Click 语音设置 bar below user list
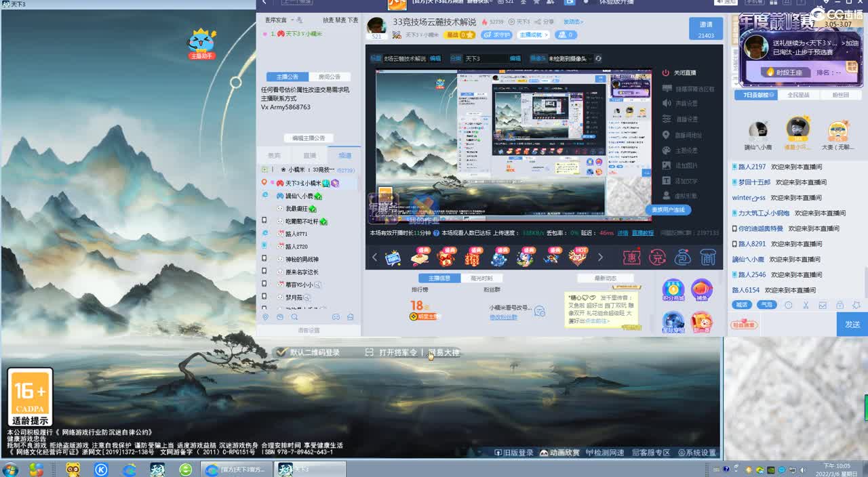 pos(309,330)
